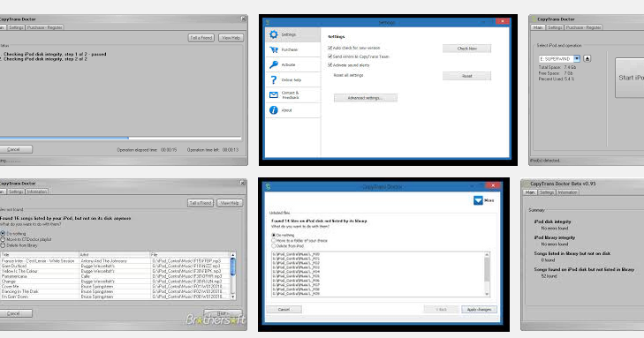Click Tell a Friend in songs not found window
The height and width of the screenshot is (338, 644).
(x=201, y=203)
